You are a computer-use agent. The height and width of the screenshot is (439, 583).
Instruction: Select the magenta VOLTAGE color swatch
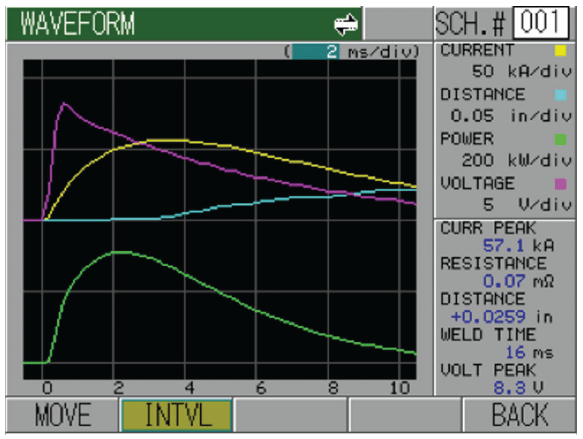(x=560, y=184)
